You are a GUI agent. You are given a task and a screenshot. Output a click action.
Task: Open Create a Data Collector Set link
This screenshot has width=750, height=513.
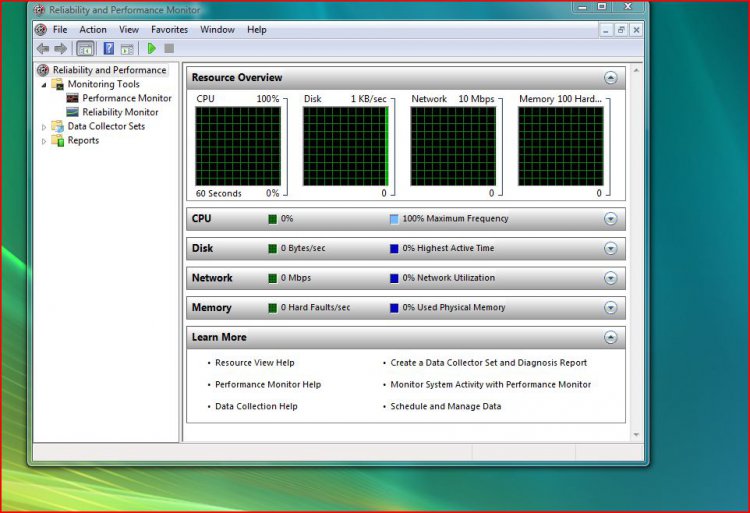tap(488, 363)
